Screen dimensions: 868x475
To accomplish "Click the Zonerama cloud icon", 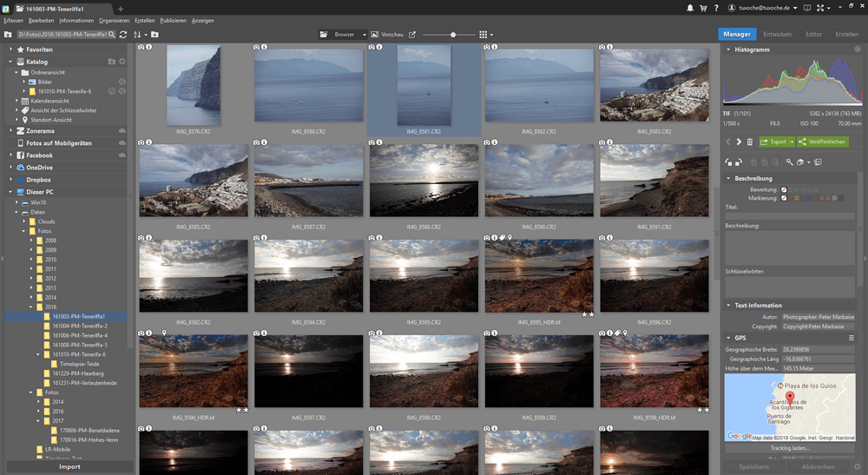I will pos(122,130).
